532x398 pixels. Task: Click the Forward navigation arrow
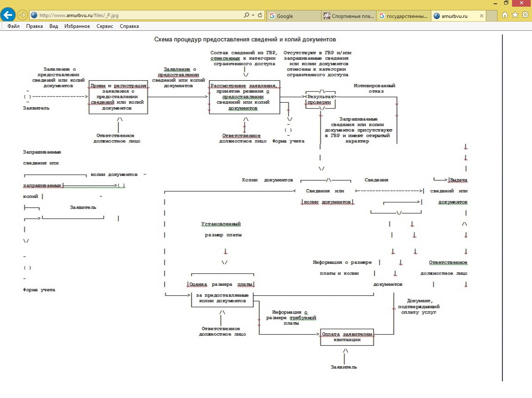point(22,15)
